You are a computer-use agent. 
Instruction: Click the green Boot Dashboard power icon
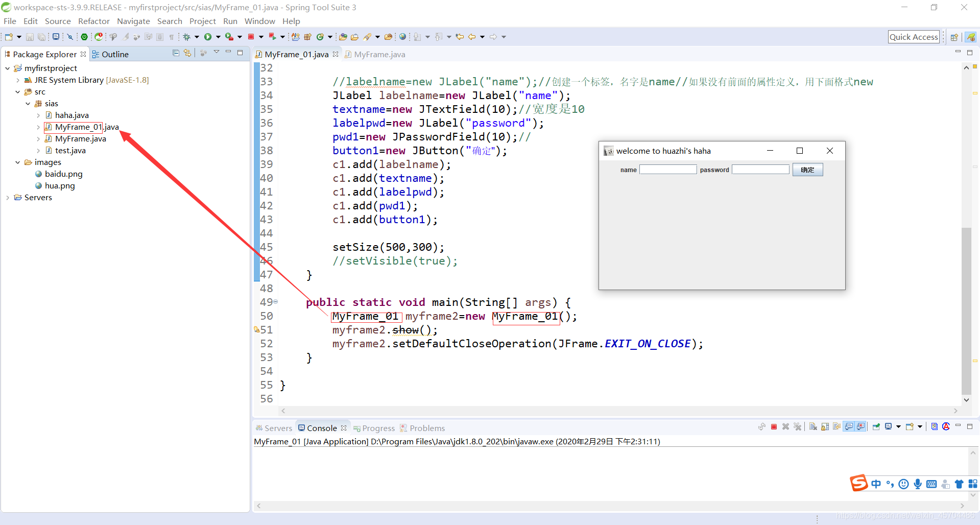[x=84, y=37]
